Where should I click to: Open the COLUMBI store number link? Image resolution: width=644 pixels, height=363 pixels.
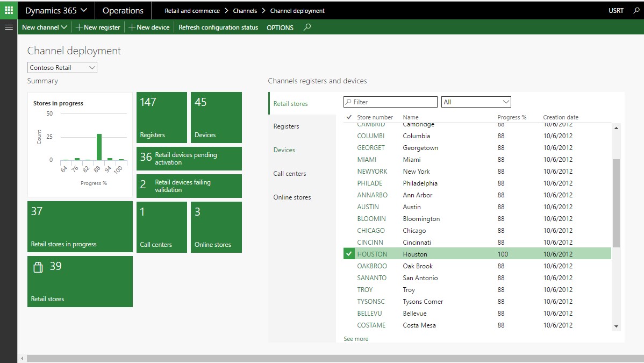371,136
